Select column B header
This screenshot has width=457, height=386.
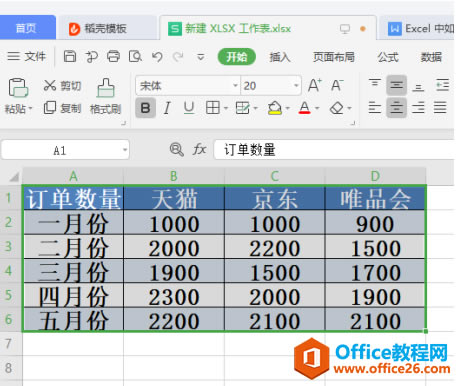click(x=174, y=176)
